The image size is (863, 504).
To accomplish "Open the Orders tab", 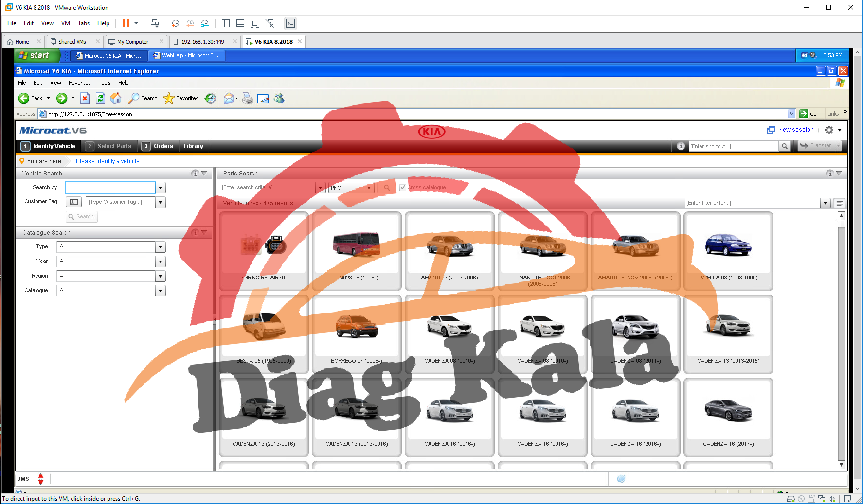I will point(158,146).
